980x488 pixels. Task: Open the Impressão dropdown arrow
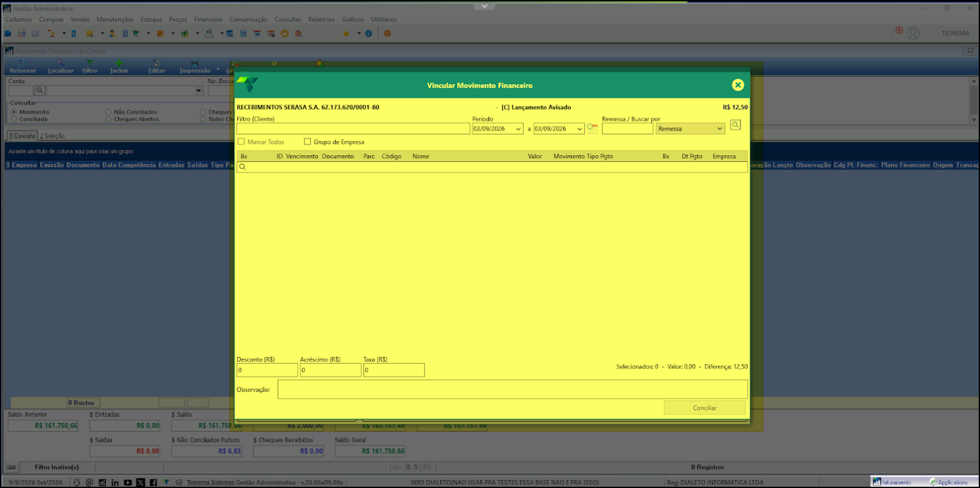tap(218, 69)
